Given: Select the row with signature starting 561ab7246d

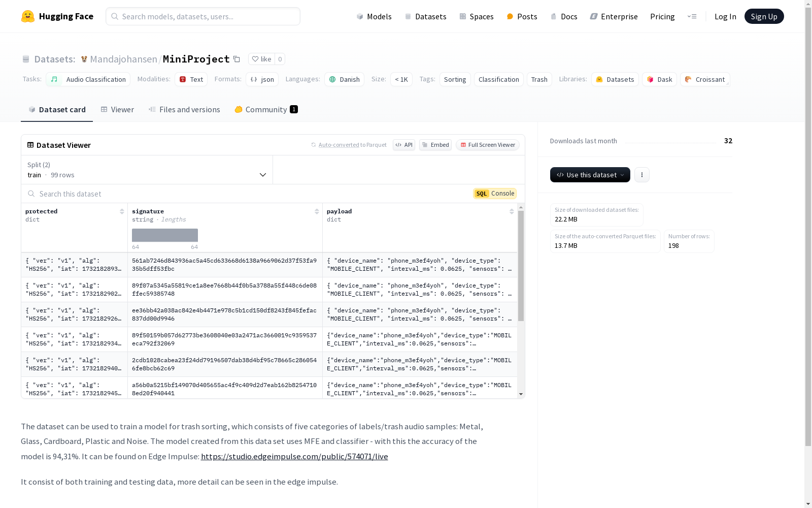Looking at the screenshot, I should (x=269, y=265).
